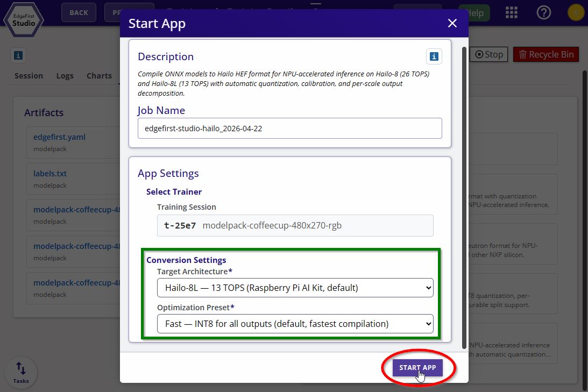Switch to the Session tab
This screenshot has height=392, width=588.
click(29, 76)
